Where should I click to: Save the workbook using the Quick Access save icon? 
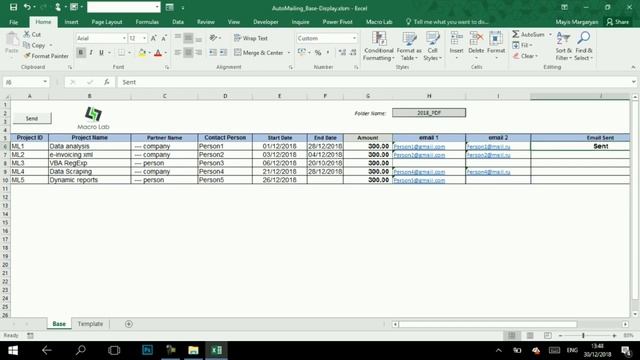pyautogui.click(x=13, y=7)
